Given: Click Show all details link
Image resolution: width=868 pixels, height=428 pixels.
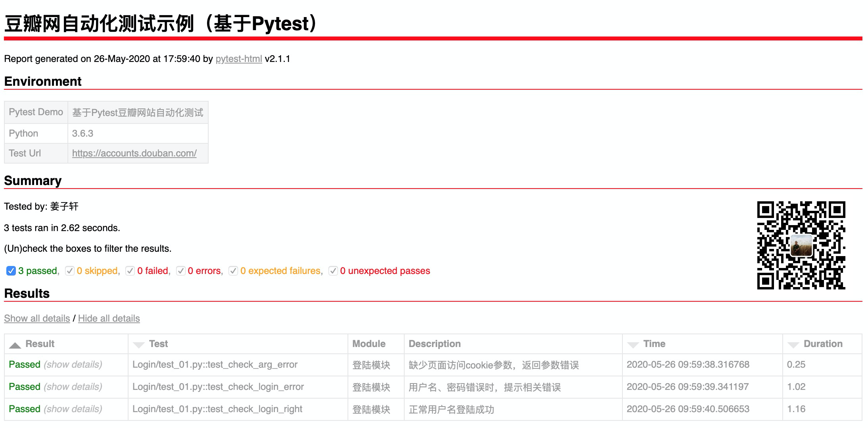Looking at the screenshot, I should pyautogui.click(x=37, y=318).
